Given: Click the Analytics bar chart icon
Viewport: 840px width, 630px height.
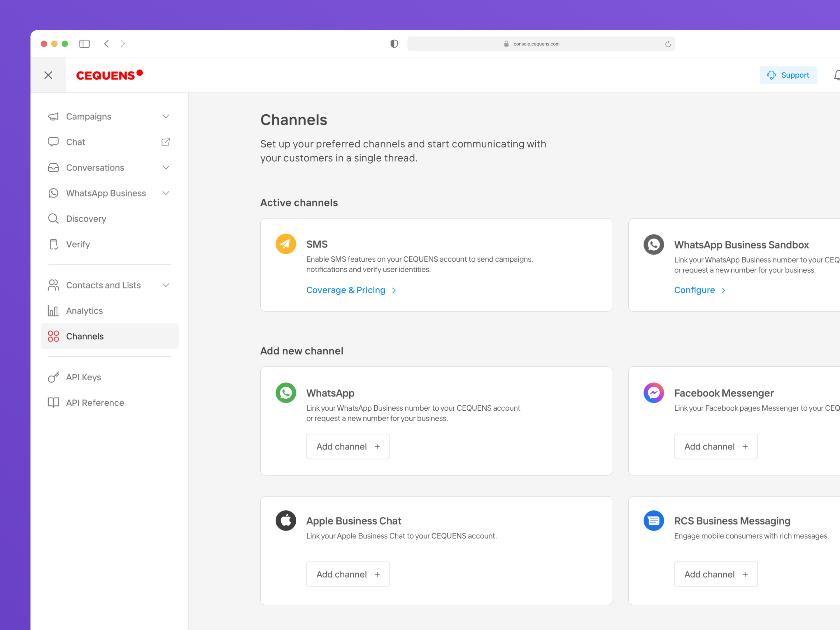Looking at the screenshot, I should point(53,311).
